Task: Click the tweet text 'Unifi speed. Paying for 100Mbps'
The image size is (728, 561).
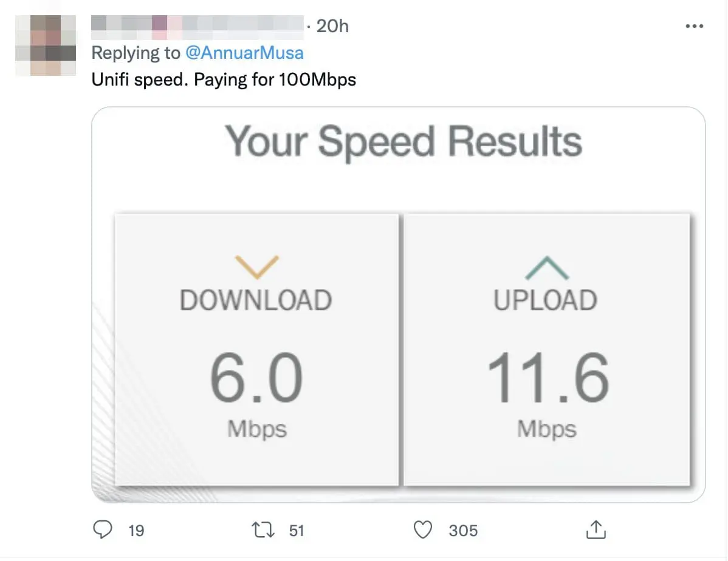Action: click(x=224, y=80)
